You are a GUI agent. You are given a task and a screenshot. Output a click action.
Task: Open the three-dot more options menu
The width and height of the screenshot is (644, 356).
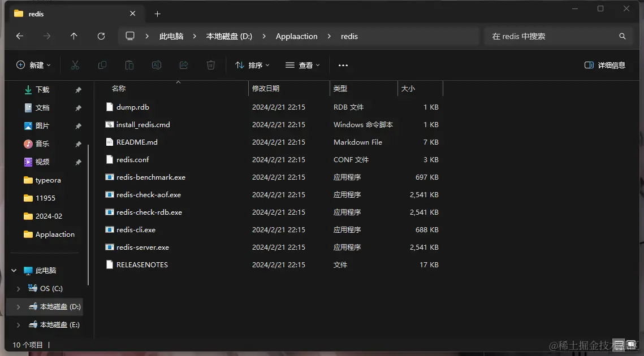[343, 66]
